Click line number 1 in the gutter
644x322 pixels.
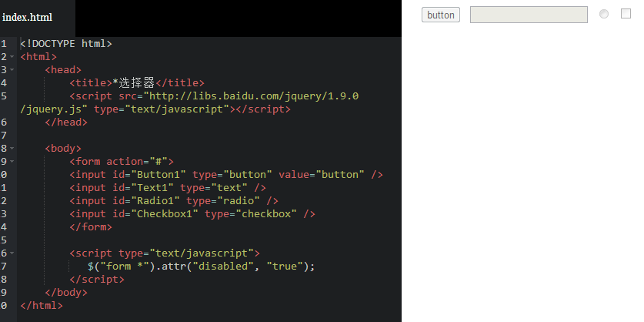tap(4, 44)
